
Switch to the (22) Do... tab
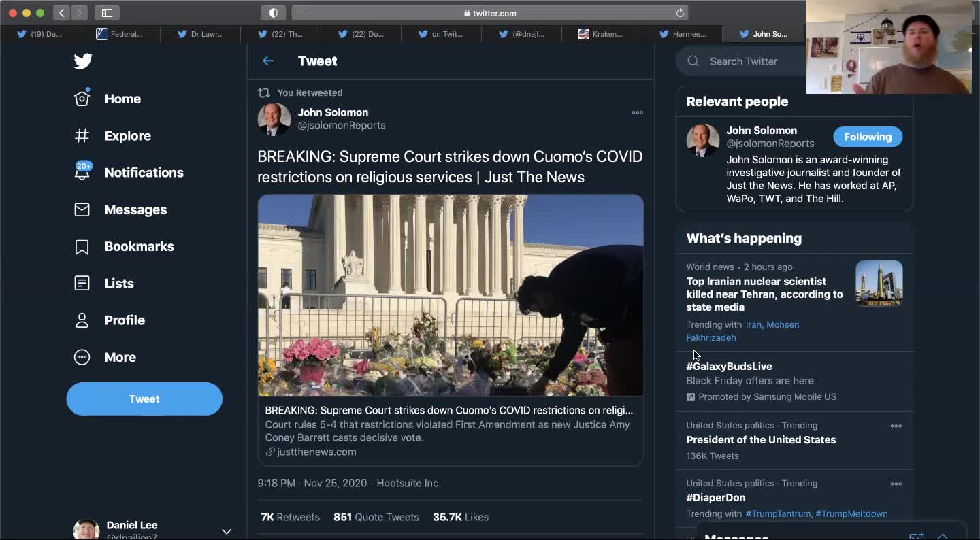[361, 34]
